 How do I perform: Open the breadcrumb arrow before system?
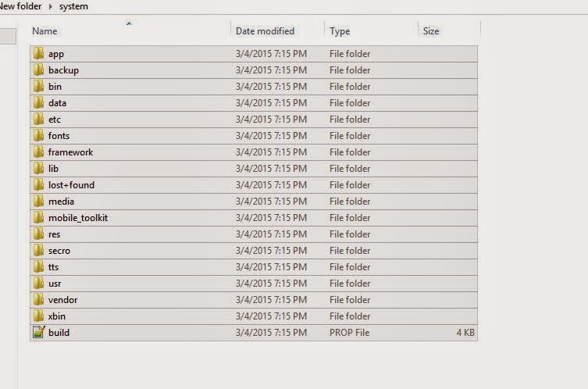(50, 6)
